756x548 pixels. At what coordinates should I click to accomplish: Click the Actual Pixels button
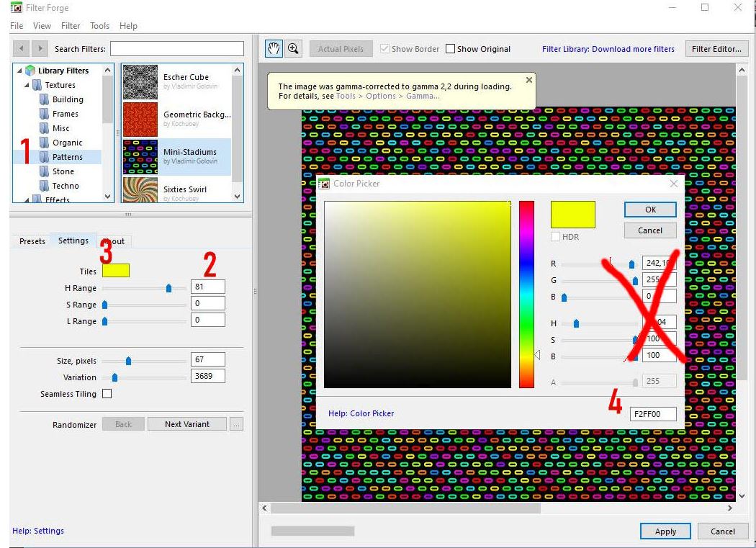pyautogui.click(x=341, y=49)
